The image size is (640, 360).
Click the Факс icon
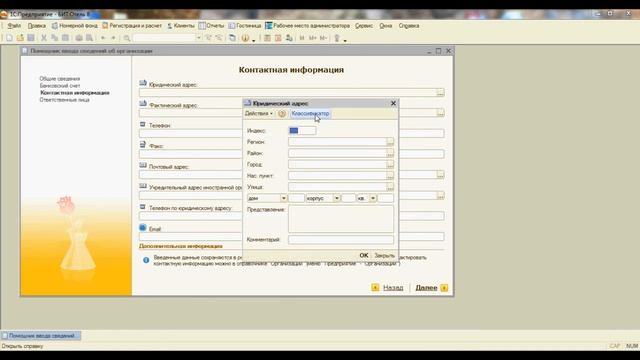click(142, 144)
